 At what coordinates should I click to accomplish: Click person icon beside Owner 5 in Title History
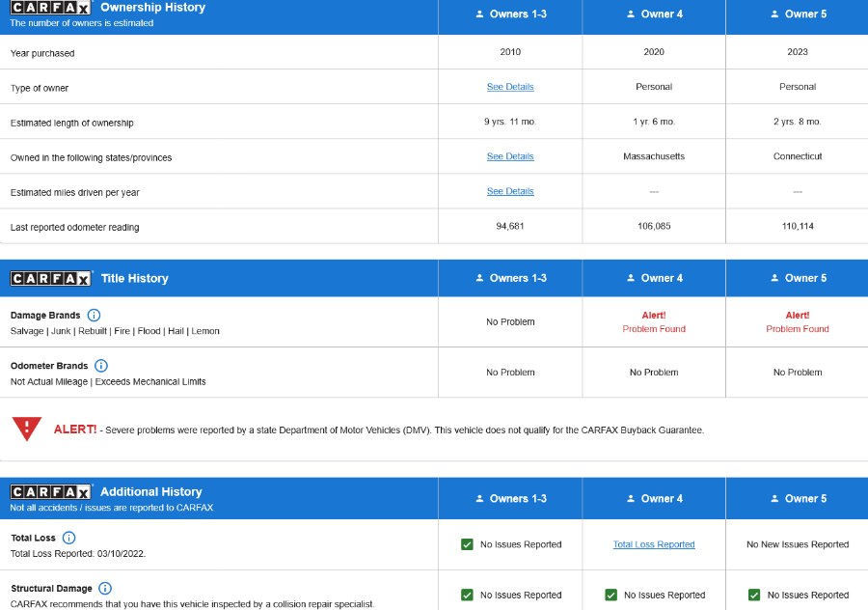(774, 278)
